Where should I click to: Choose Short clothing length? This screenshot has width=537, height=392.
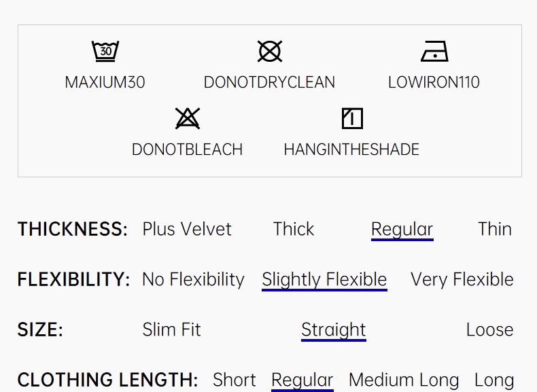[x=235, y=379]
